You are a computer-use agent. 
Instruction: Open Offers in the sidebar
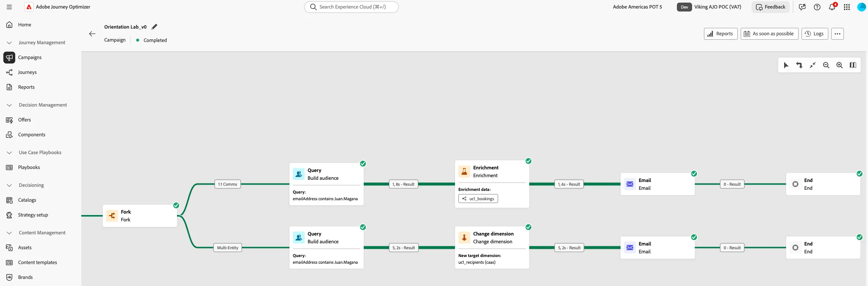pos(24,120)
